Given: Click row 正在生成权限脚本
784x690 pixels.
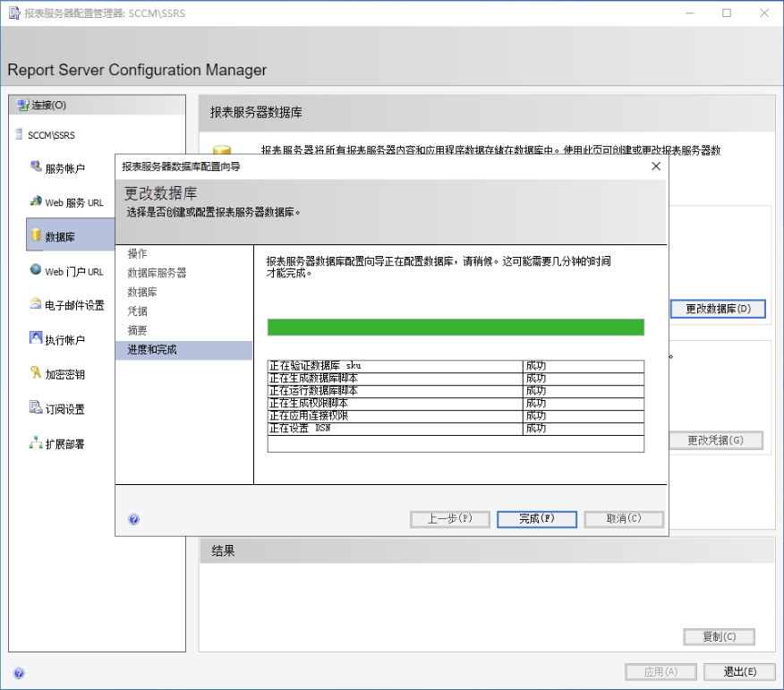Looking at the screenshot, I should tap(456, 404).
